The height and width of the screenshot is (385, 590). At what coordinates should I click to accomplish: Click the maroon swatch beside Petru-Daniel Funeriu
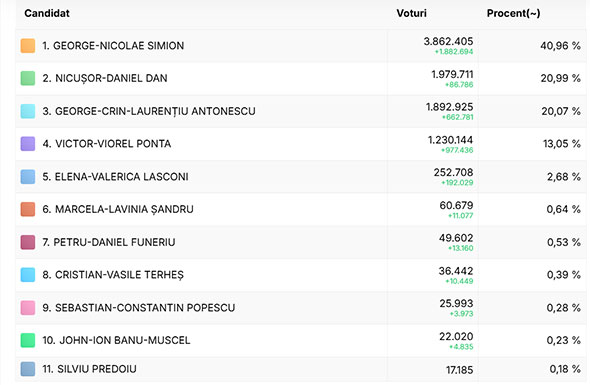[x=28, y=242]
